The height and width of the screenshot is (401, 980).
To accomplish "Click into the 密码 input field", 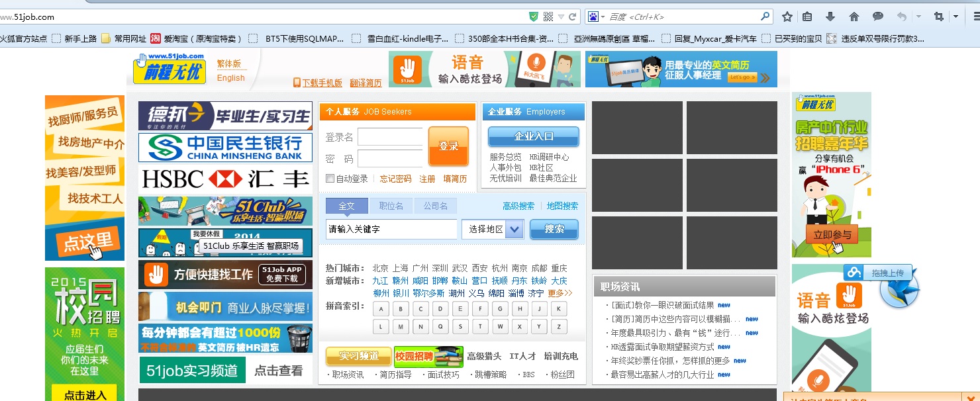I will tap(390, 159).
